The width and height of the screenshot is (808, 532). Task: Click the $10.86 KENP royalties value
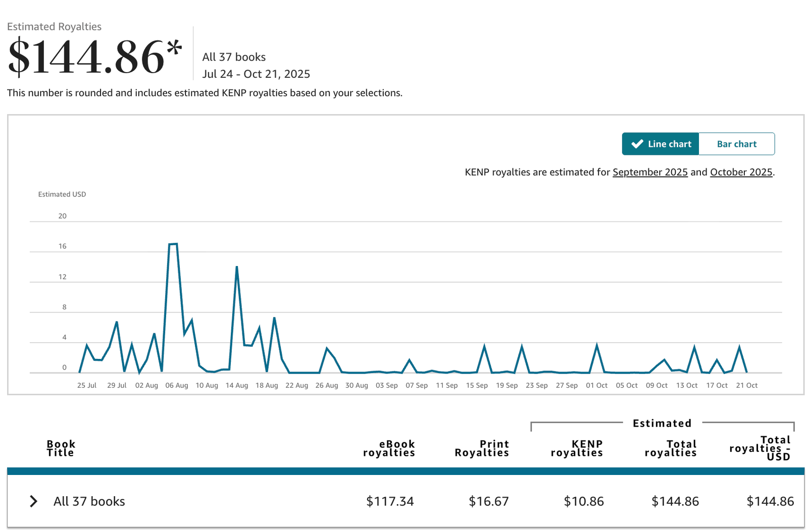coord(584,501)
